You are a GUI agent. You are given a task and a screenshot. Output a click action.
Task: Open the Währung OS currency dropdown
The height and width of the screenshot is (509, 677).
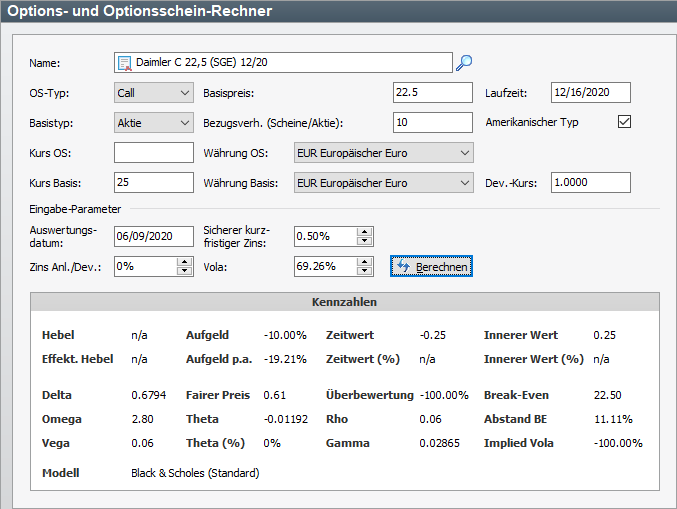[x=383, y=153]
